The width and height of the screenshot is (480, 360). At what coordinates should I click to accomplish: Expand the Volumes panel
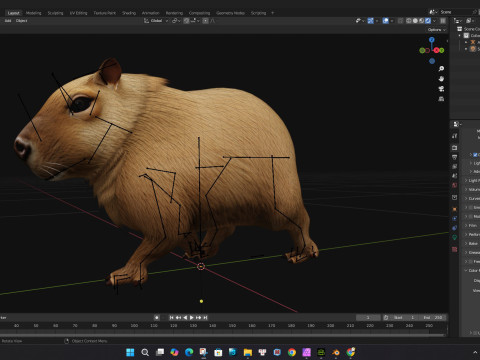[x=466, y=189]
